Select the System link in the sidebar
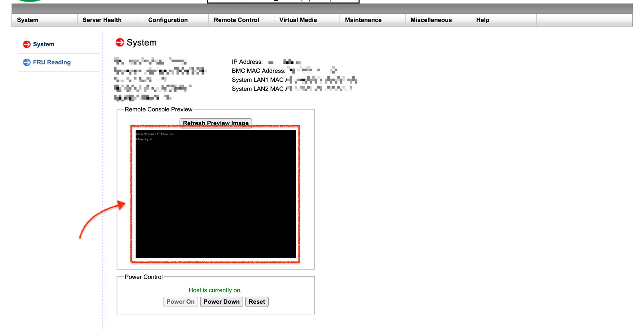Image resolution: width=644 pixels, height=333 pixels. (x=43, y=44)
